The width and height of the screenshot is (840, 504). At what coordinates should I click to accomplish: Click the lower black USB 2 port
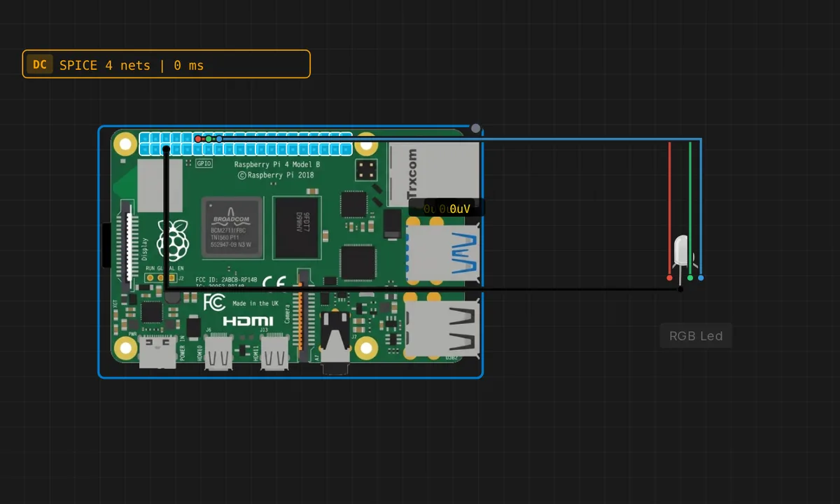point(444,330)
